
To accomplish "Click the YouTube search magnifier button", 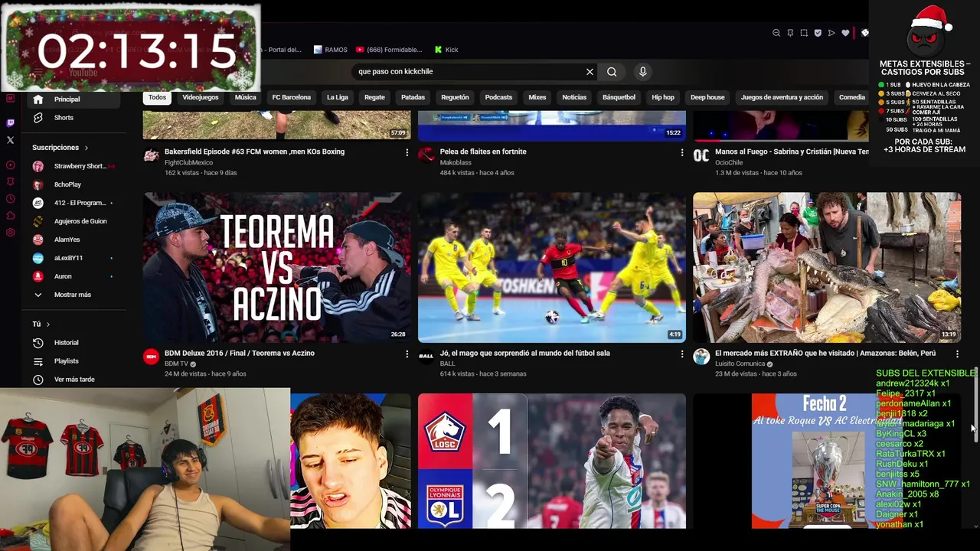I will pyautogui.click(x=612, y=71).
